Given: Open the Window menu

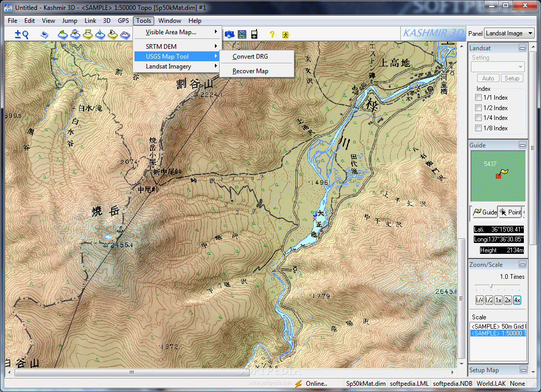Looking at the screenshot, I should coord(169,21).
